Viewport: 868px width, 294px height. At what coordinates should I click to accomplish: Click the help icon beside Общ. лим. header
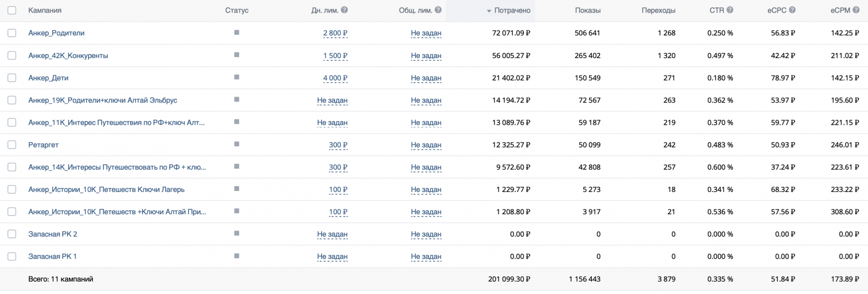pos(438,10)
